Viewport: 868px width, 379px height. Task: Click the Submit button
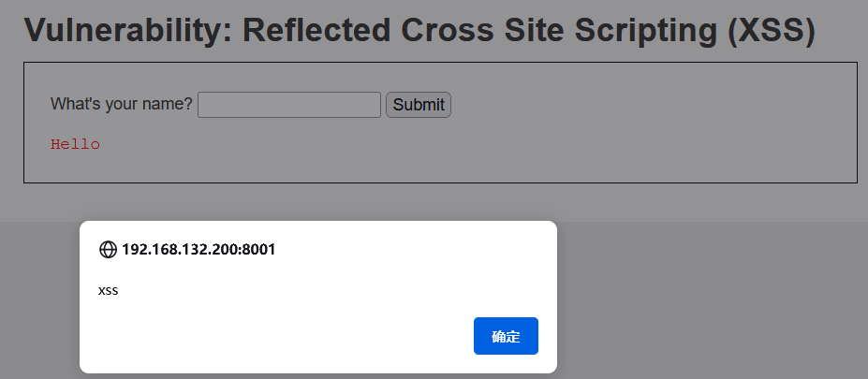pos(419,105)
